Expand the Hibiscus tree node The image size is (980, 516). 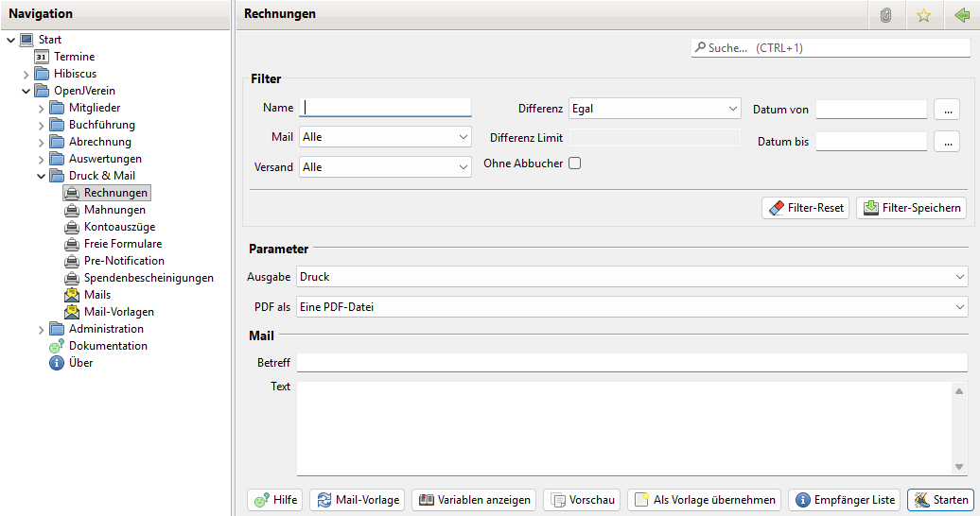tap(26, 74)
